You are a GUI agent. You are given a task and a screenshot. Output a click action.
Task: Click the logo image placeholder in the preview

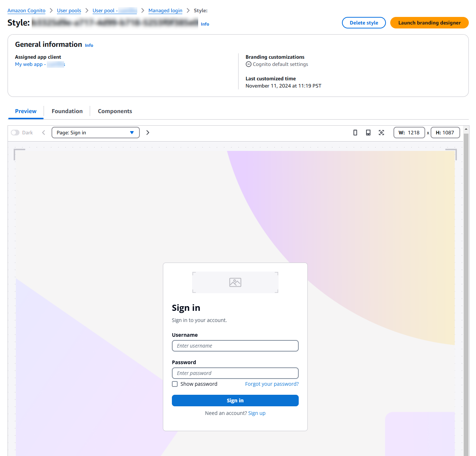(235, 282)
